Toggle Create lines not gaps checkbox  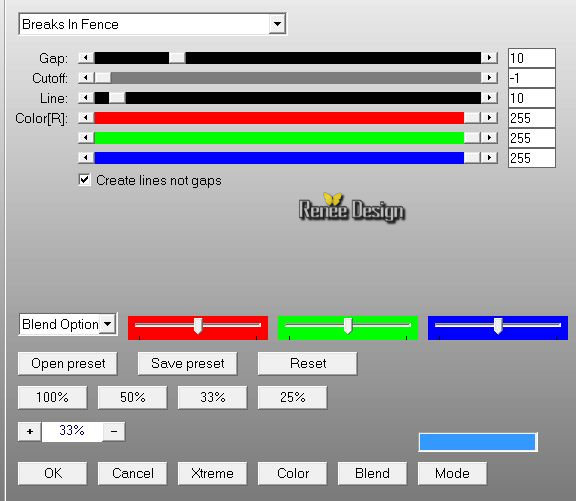(x=84, y=180)
